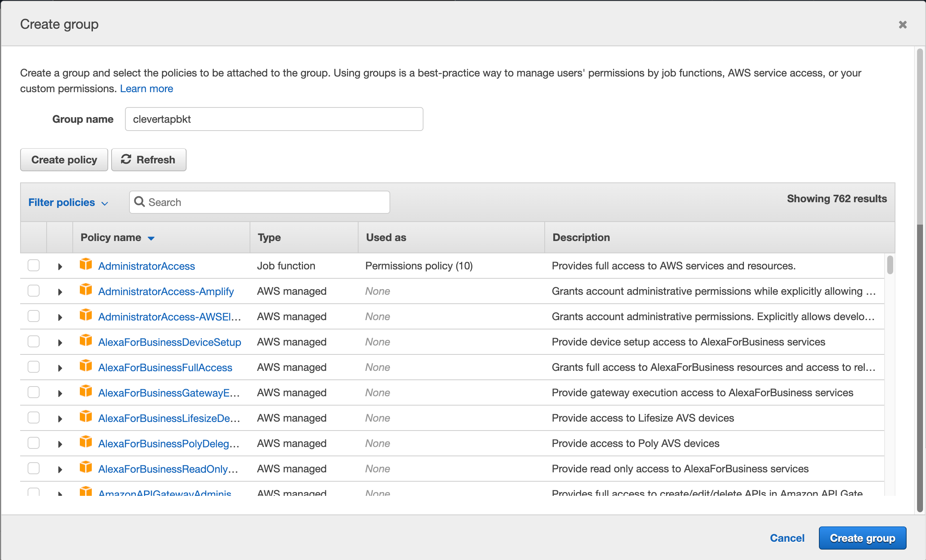Cancel group creation

[787, 538]
